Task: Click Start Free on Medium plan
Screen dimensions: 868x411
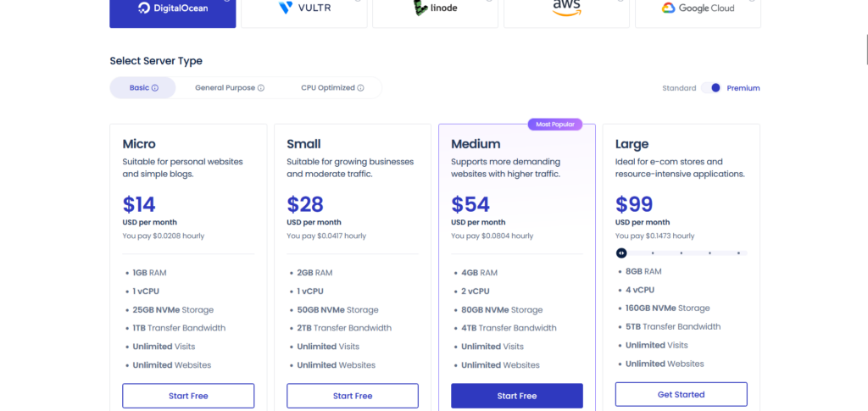Action: click(x=517, y=396)
